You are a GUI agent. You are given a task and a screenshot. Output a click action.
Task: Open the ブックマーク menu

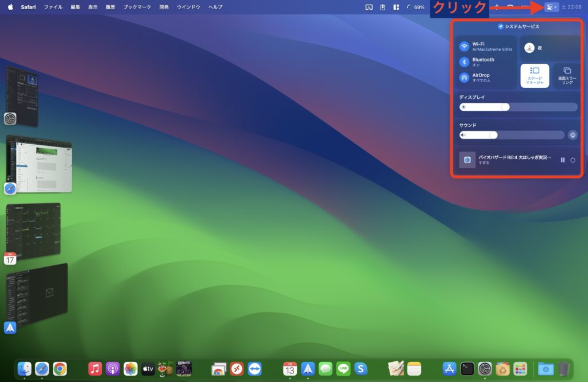(x=137, y=7)
